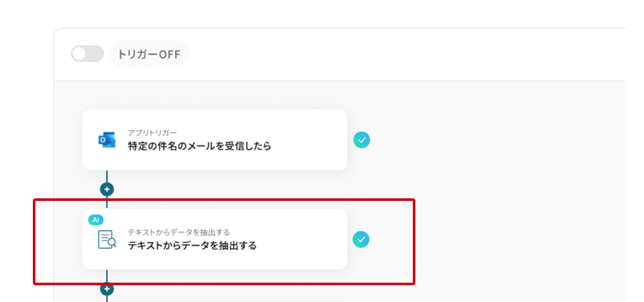This screenshot has height=302, width=644.
Task: Toggle the trigger ON/OFF switch
Action: tap(87, 54)
